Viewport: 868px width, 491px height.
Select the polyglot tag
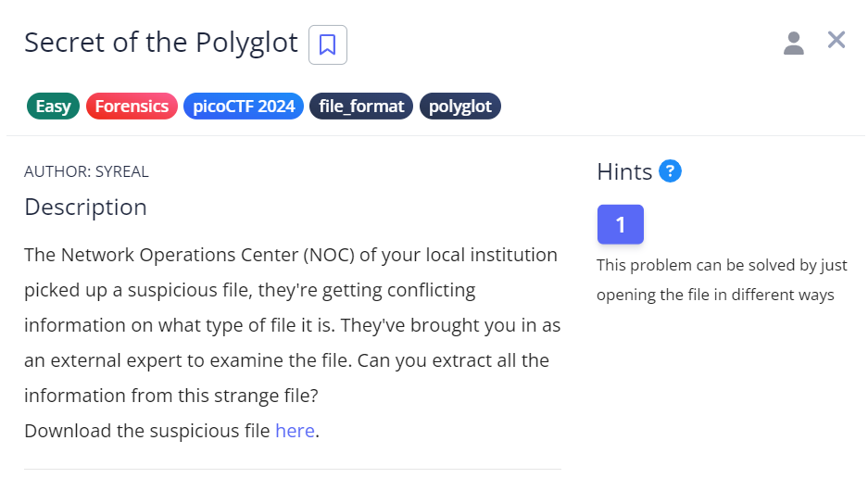(x=460, y=107)
